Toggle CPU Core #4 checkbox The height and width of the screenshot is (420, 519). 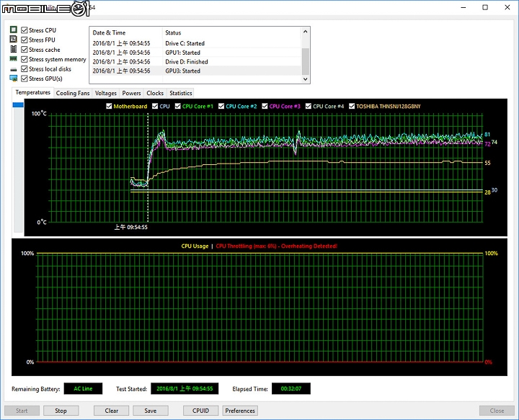309,106
